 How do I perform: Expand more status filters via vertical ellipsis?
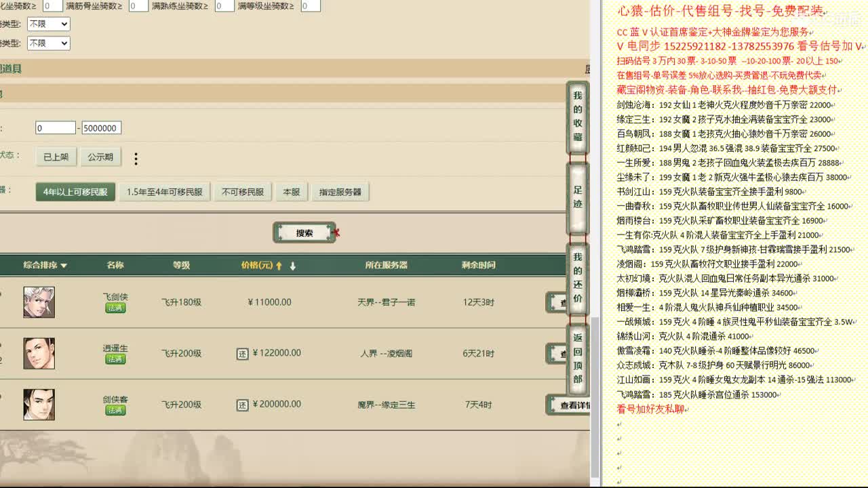(136, 157)
